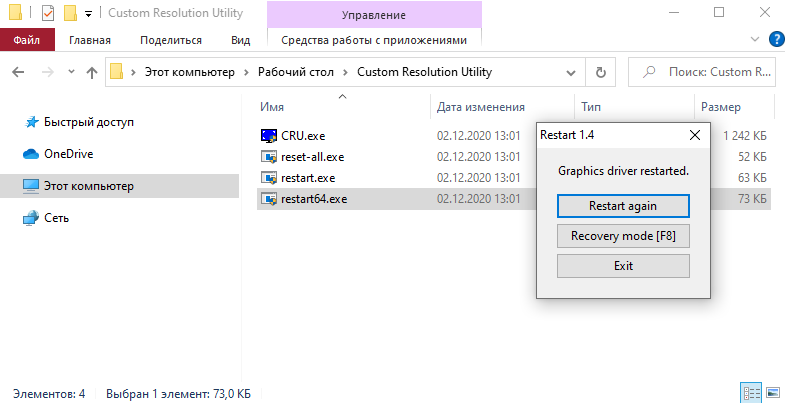The image size is (785, 403).
Task: Refresh the current folder view
Action: (x=600, y=72)
